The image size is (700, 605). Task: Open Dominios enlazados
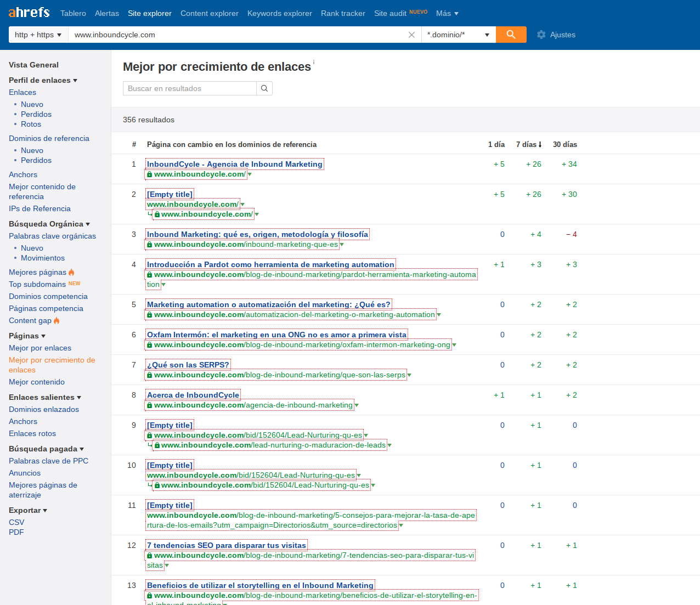(x=44, y=410)
